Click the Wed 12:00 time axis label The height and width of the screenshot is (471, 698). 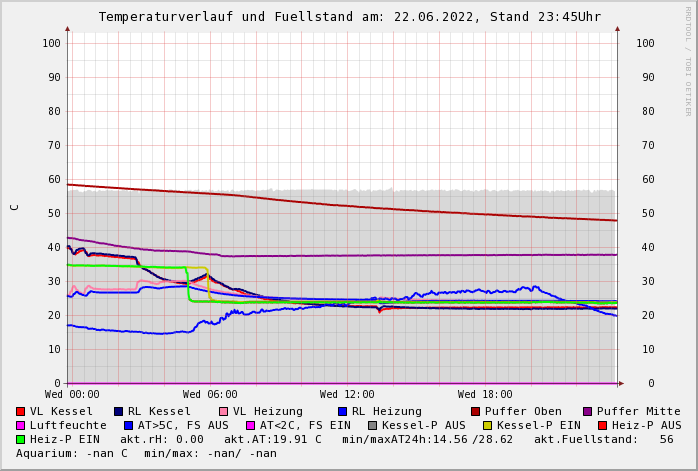click(347, 395)
